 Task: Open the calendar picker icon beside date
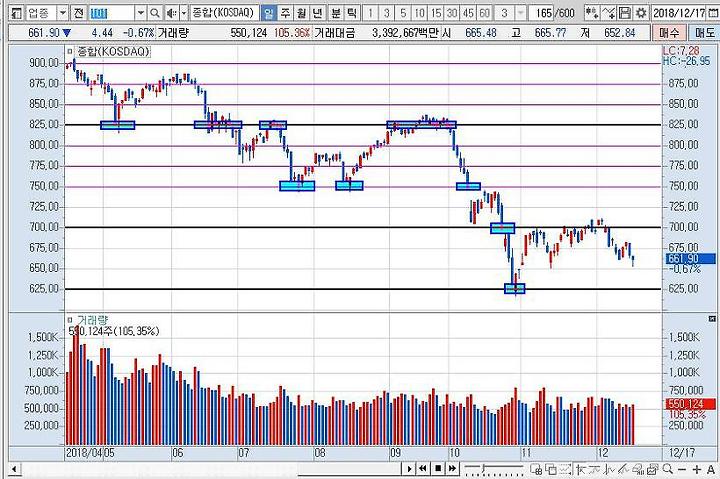click(x=714, y=13)
